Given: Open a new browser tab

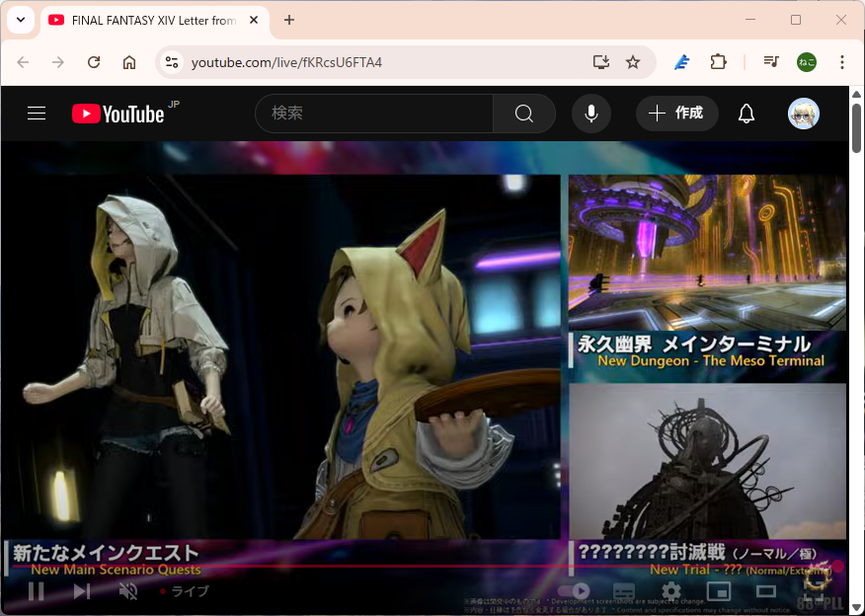Looking at the screenshot, I should coord(289,21).
